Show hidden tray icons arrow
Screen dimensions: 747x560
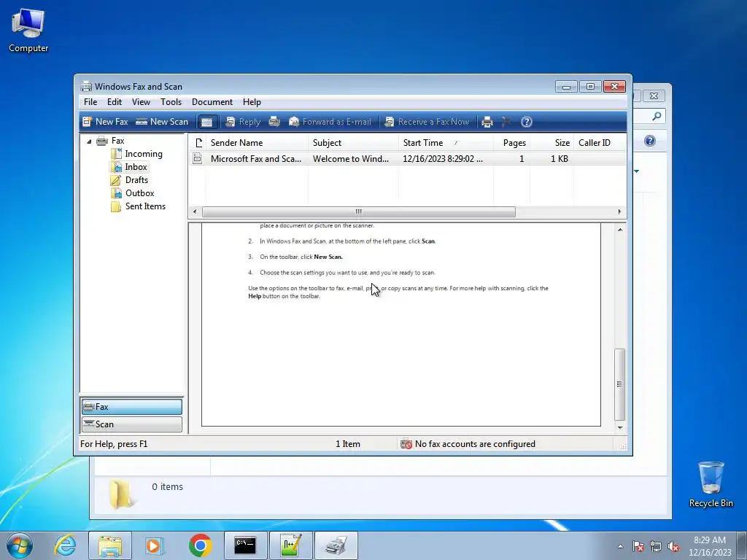[x=620, y=546]
